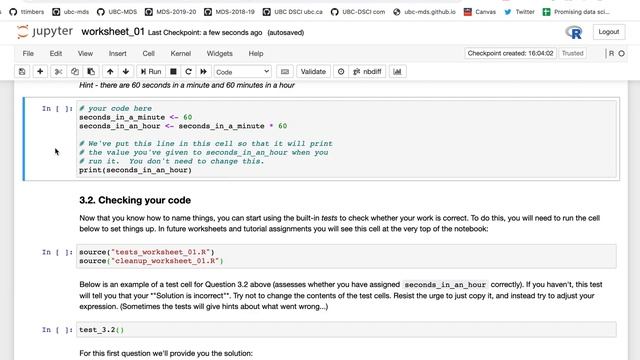
Task: Click inside the seconds_in_an_hour code cell
Action: [346, 139]
